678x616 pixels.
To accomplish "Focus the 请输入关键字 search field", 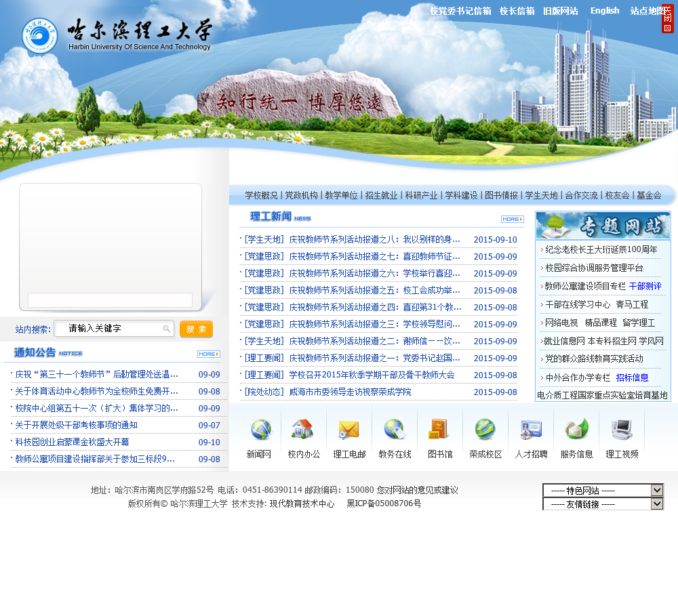I will click(x=114, y=329).
